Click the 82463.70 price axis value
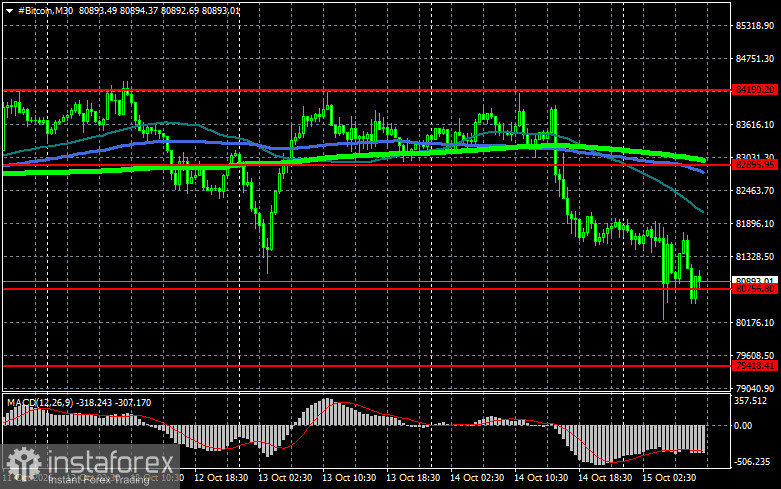This screenshot has width=781, height=489. coord(755,191)
